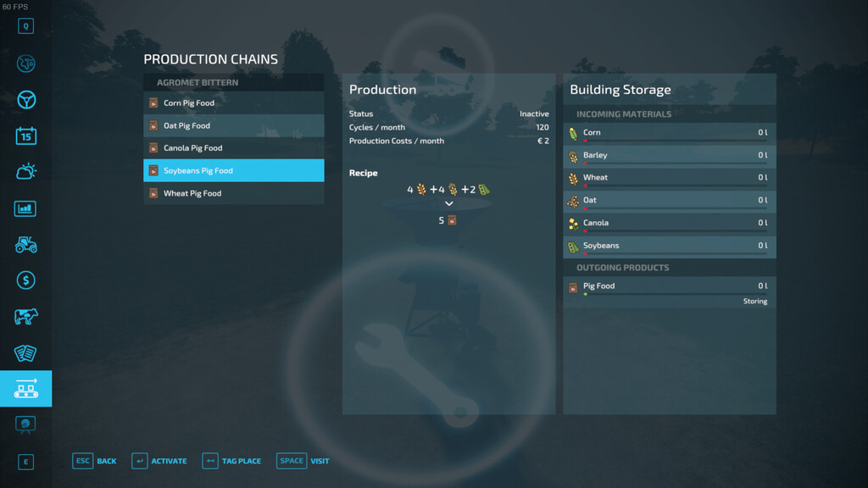
Task: Click the SPACE key icon
Action: (292, 461)
